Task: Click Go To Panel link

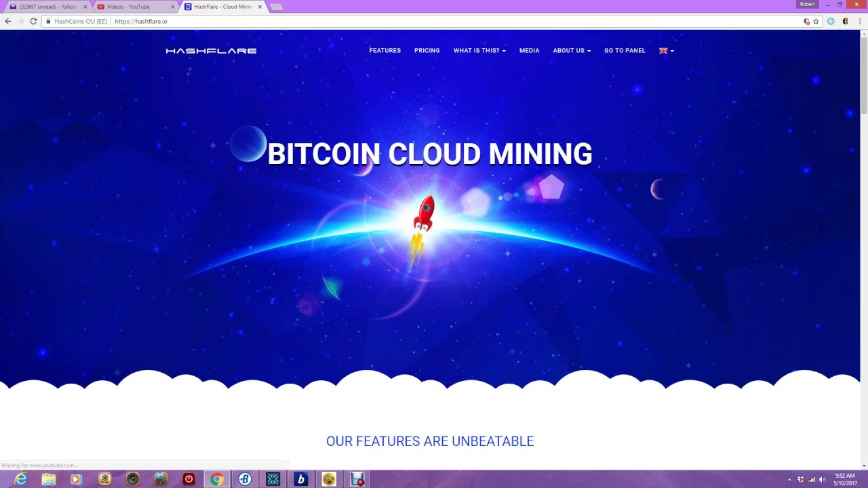Action: (625, 51)
